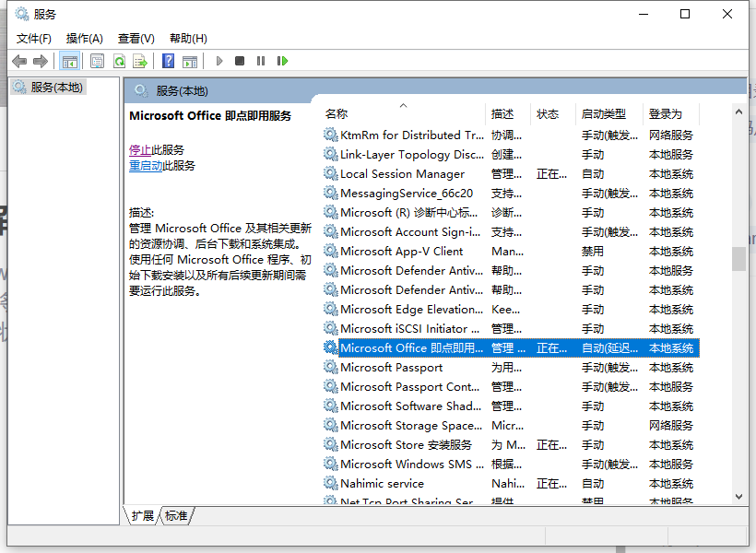Click the 重启动 service link

tap(146, 166)
